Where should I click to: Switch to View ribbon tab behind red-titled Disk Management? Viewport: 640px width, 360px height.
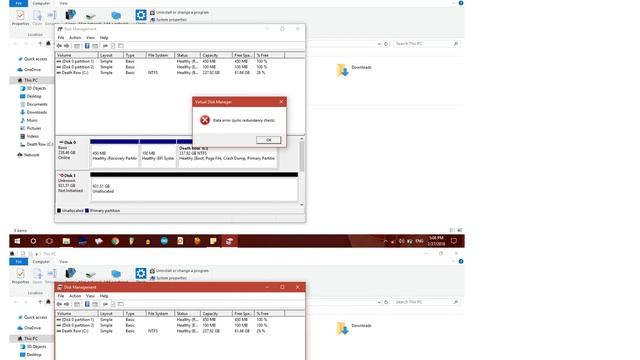(x=63, y=262)
